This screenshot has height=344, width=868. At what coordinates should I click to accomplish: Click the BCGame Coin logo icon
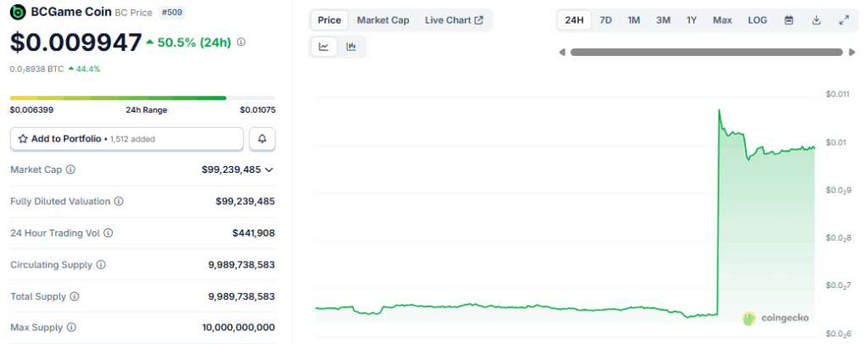[x=18, y=12]
